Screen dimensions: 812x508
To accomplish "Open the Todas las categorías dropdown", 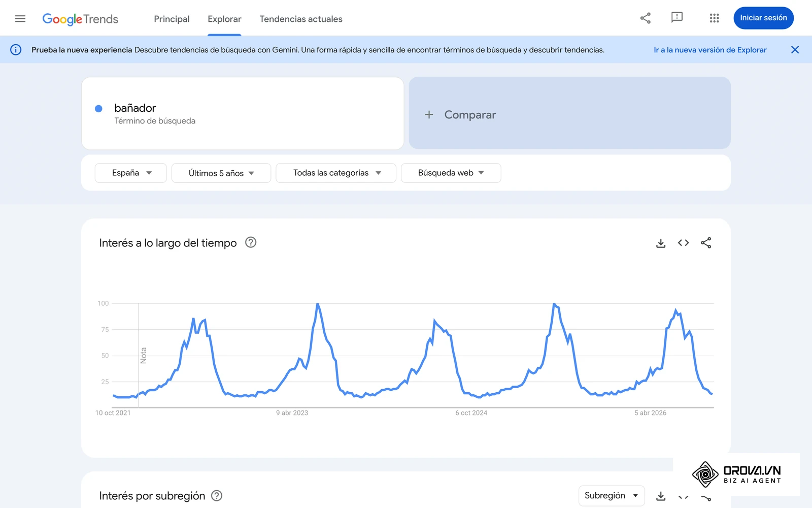I will point(336,173).
